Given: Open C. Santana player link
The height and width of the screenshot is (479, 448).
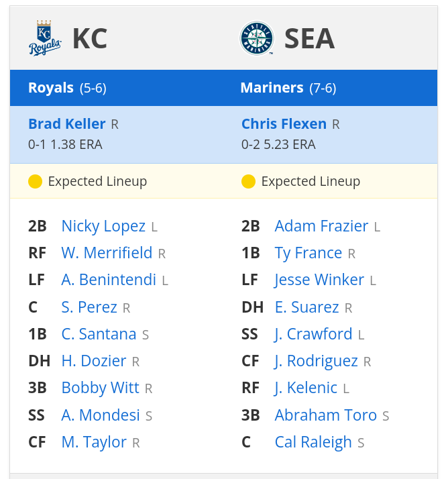Looking at the screenshot, I should click(99, 334).
